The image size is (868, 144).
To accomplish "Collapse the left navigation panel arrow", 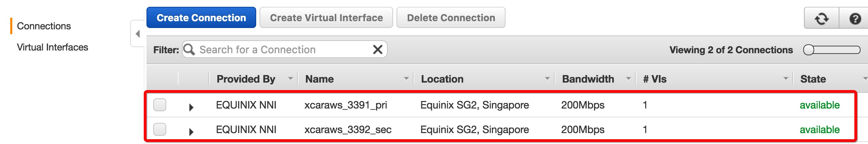I will (x=138, y=34).
